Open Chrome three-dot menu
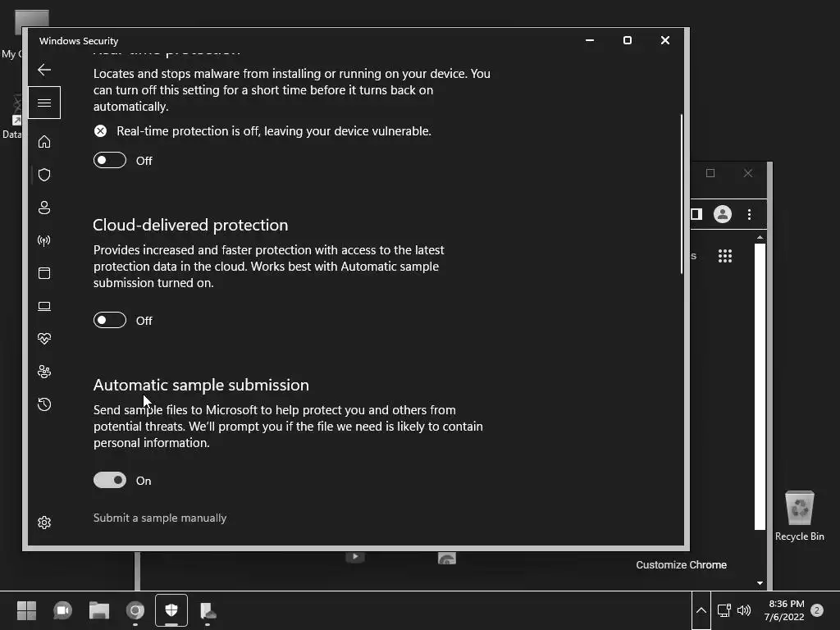Image resolution: width=840 pixels, height=630 pixels. (x=750, y=214)
